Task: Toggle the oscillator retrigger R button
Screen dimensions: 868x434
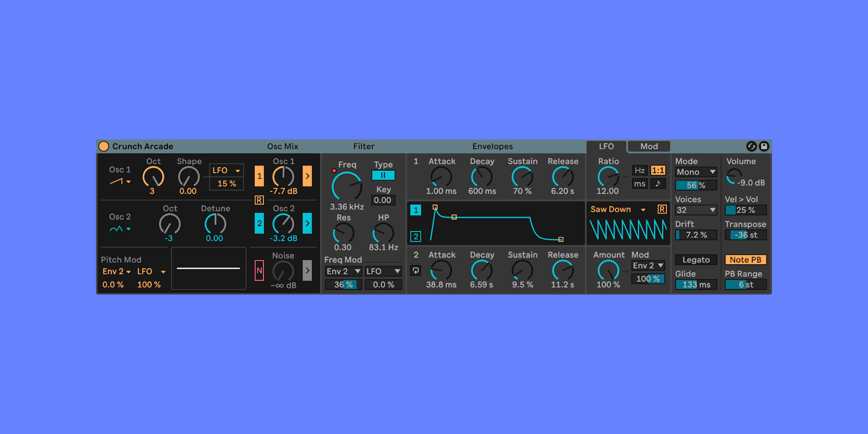Action: click(259, 200)
